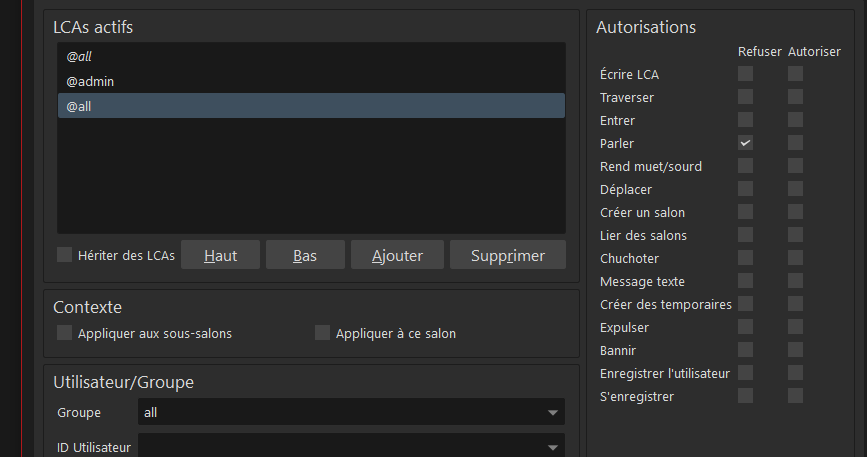The image size is (867, 457).
Task: Check Refuser for Écrire LCA
Action: [x=745, y=74]
